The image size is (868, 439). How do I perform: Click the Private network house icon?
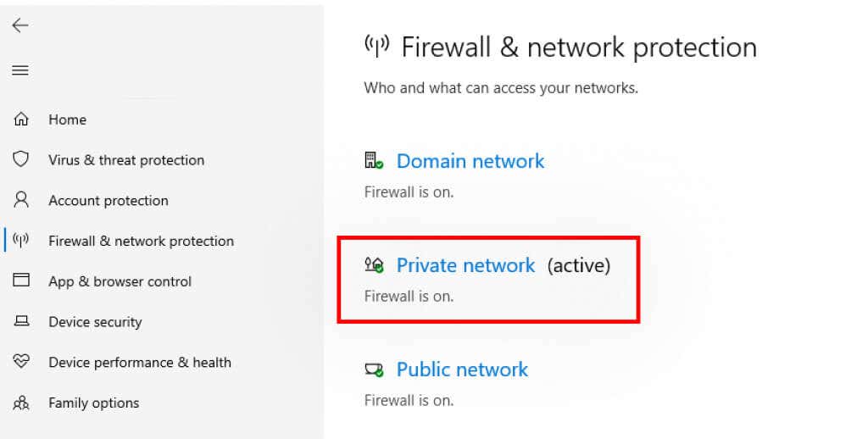(374, 265)
